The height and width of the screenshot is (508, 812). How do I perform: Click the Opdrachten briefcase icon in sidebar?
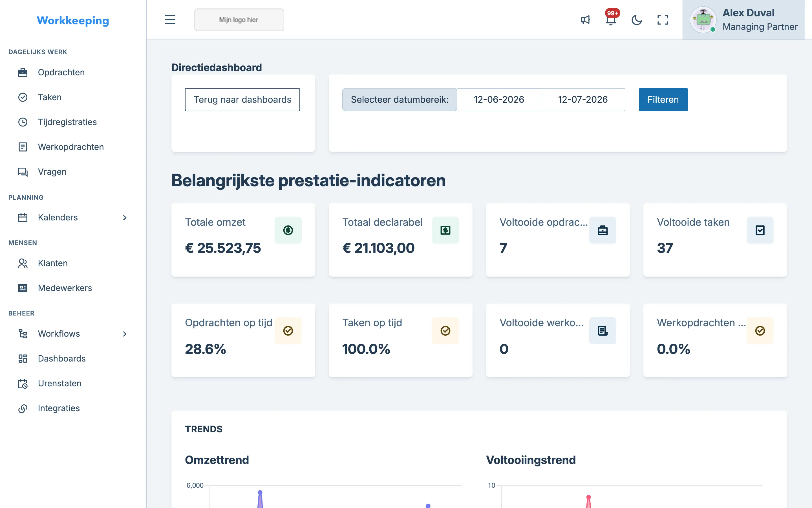tap(23, 72)
